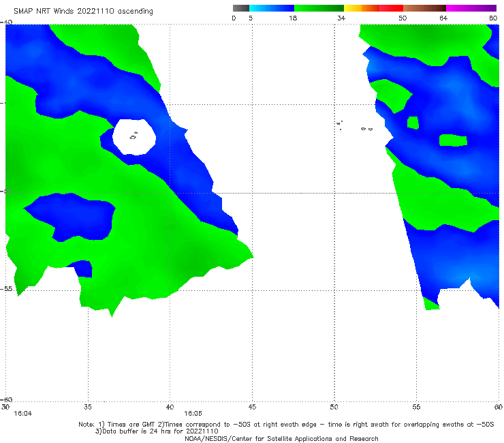Click the note '3)Data buffer is 24 hrs'

pos(157,431)
